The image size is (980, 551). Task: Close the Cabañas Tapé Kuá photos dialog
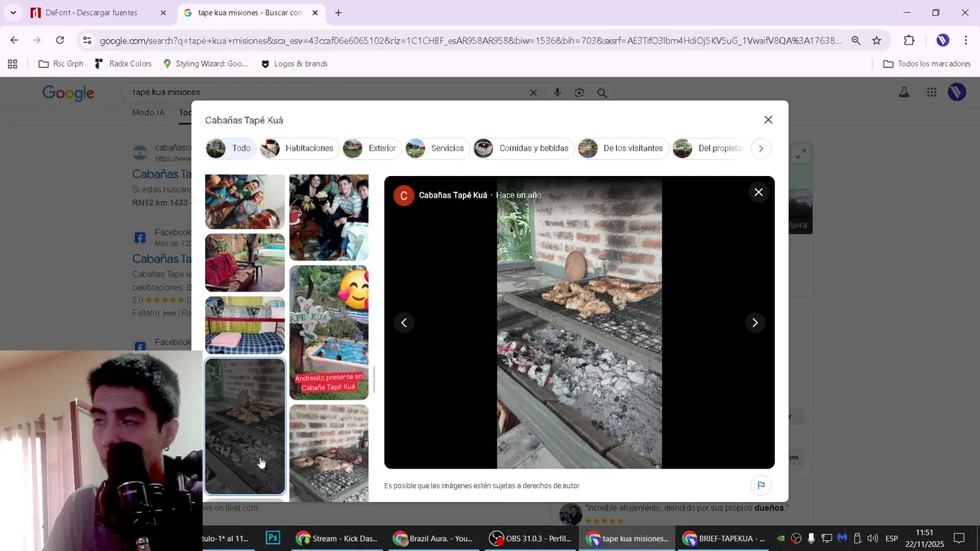pos(768,119)
